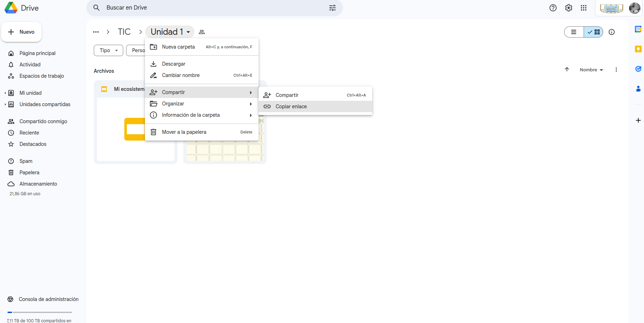Open the search filter options icon

pyautogui.click(x=332, y=8)
